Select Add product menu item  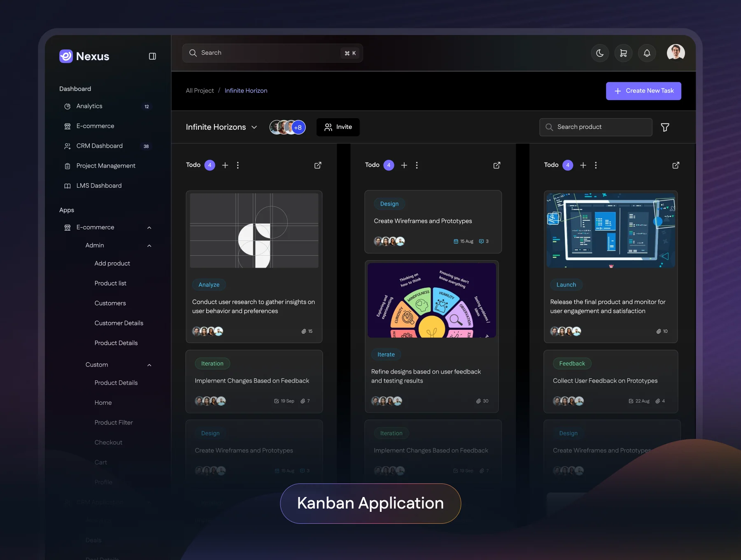112,264
